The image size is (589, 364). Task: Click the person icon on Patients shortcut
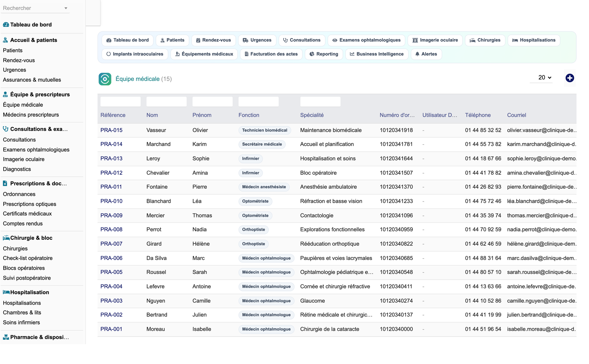[163, 40]
